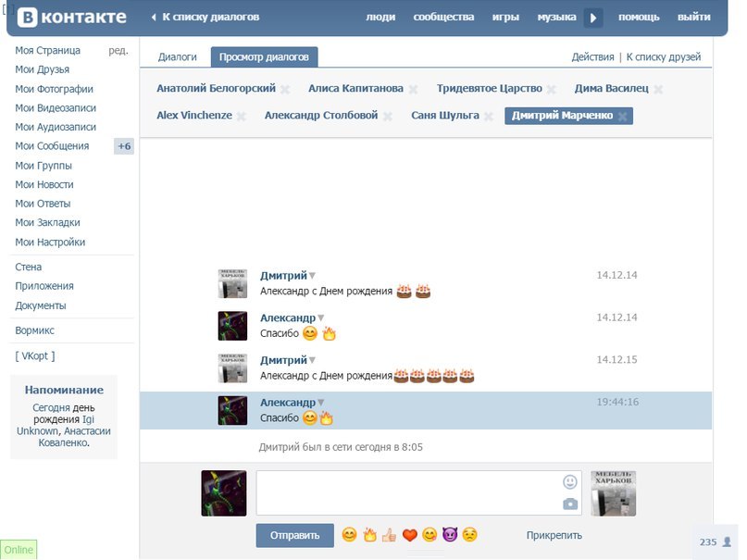The image size is (747, 560).
Task: Expand arrow next to Дмитрий in first message
Action: (x=313, y=276)
